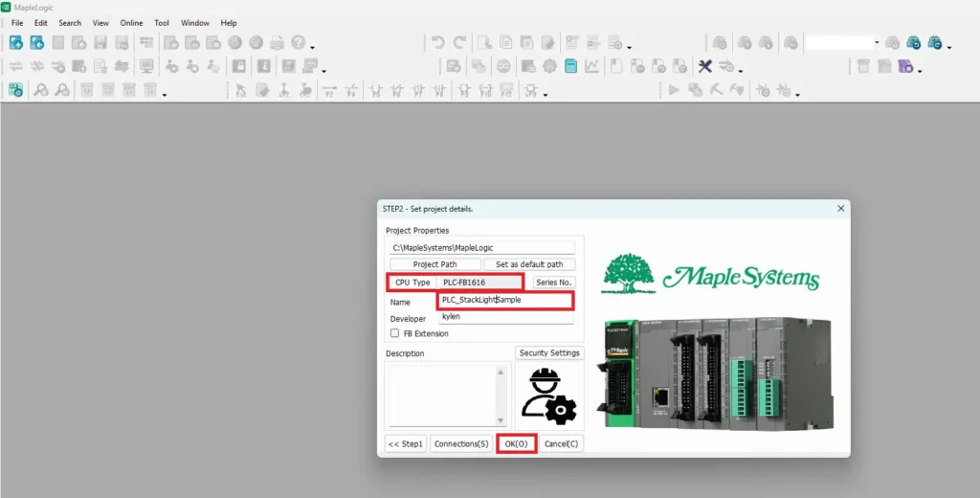Click the Project Path button
This screenshot has width=980, height=498.
(435, 264)
